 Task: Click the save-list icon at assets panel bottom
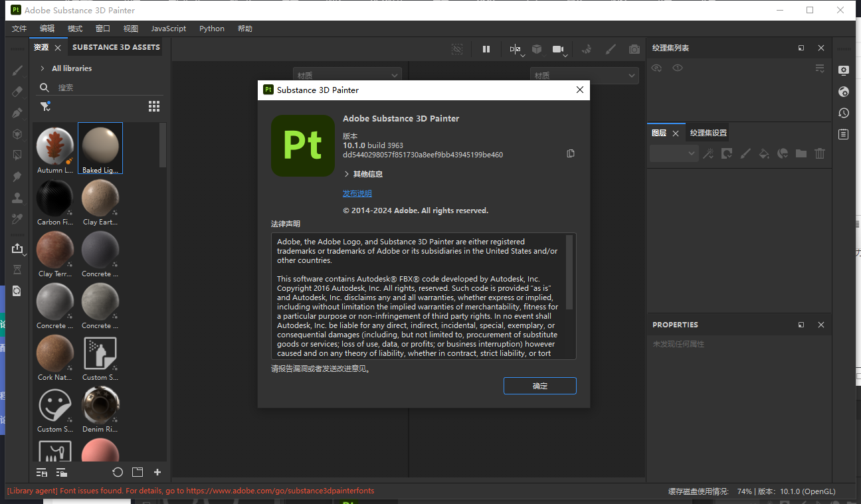click(42, 472)
